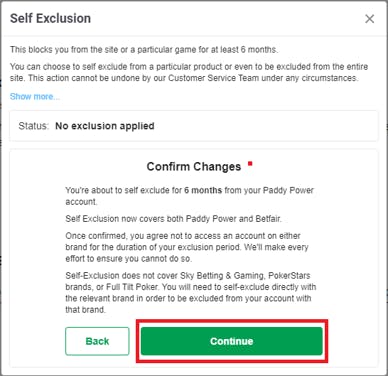This screenshot has width=388, height=376.
Task: Click the 'that brand.' closing line
Action: coord(85,310)
